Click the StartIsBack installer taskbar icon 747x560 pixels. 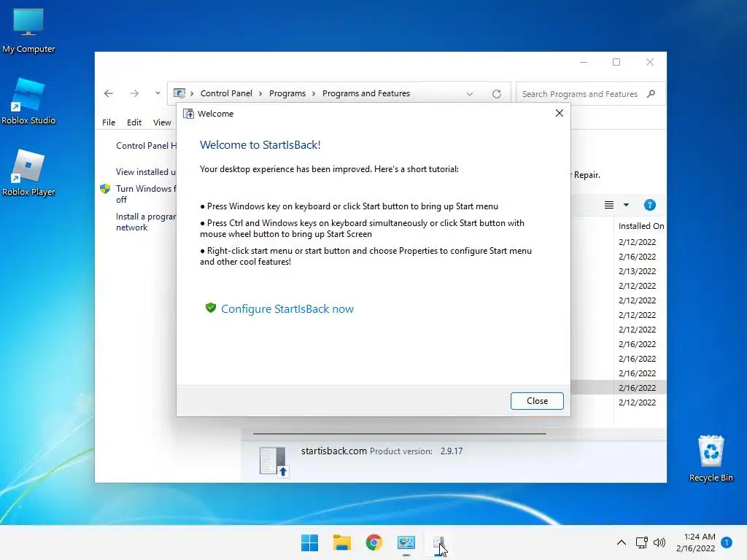click(x=438, y=544)
